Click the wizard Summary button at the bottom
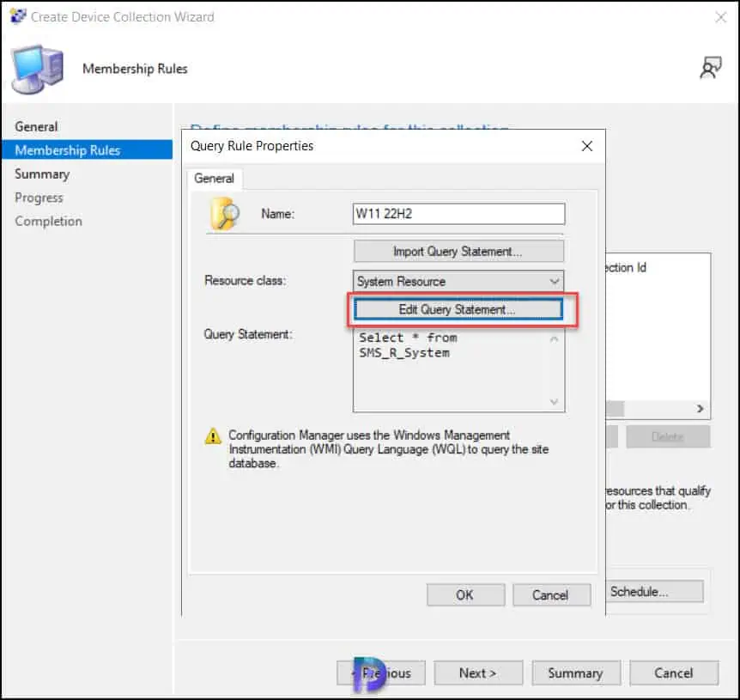Screen dimensions: 740x700 [x=576, y=673]
